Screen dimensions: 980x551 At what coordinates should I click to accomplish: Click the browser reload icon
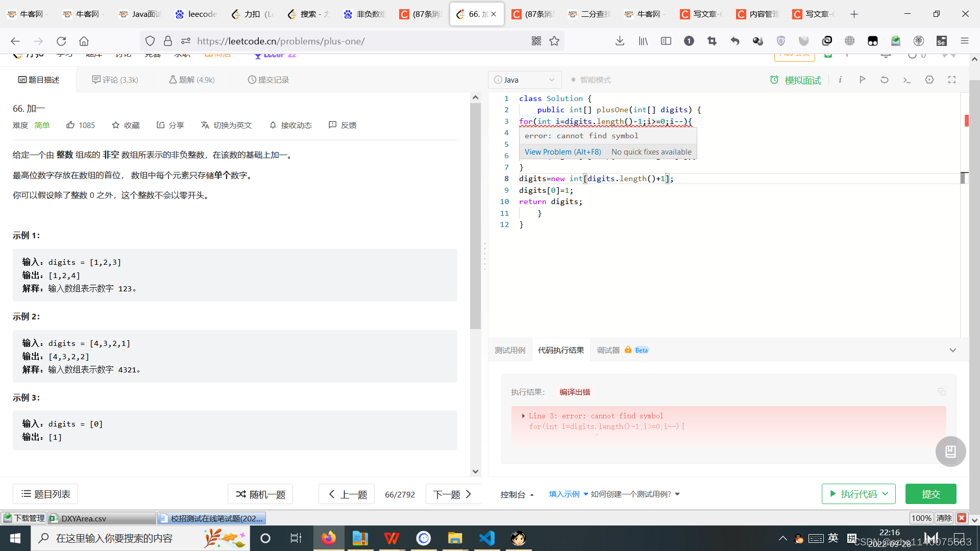(61, 41)
